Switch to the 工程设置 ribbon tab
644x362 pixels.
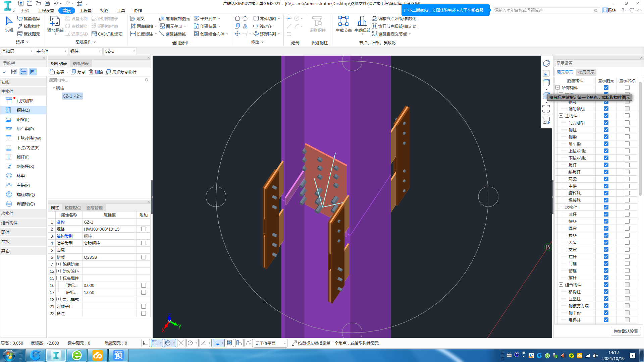click(46, 10)
